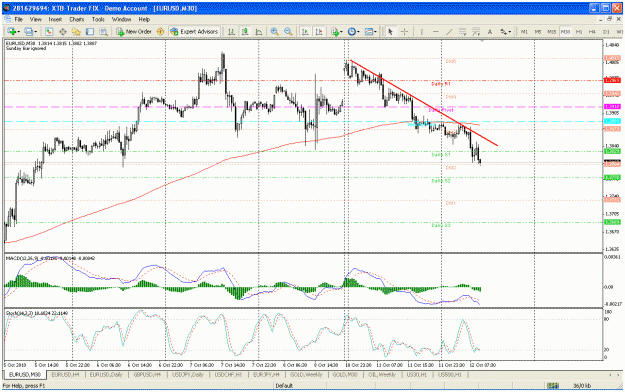The height and width of the screenshot is (392, 625).
Task: Draw a vertical line tool
Action: [422, 32]
